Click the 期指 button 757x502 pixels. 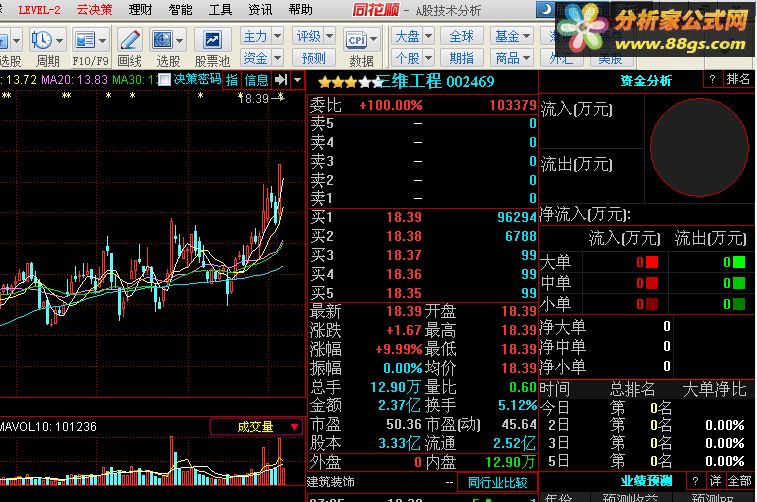point(461,58)
